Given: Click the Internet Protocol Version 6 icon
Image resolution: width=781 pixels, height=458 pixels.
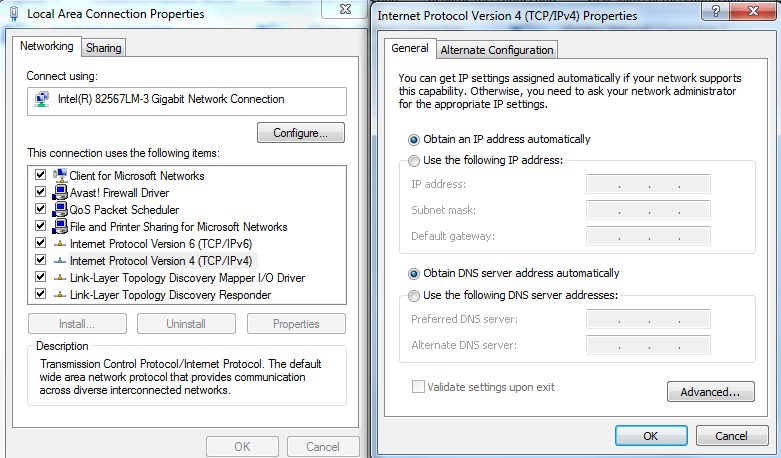Looking at the screenshot, I should coord(59,244).
